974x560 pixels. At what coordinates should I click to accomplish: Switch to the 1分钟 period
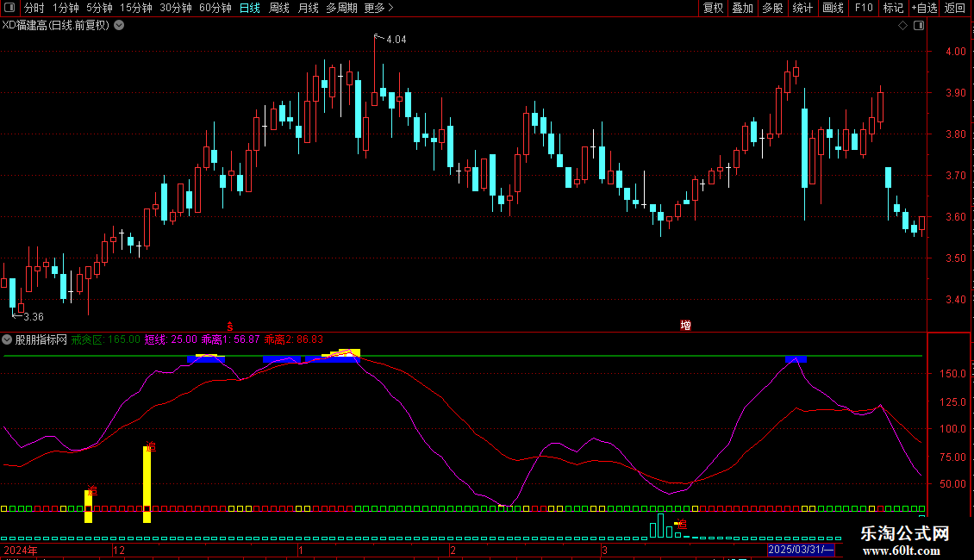66,8
